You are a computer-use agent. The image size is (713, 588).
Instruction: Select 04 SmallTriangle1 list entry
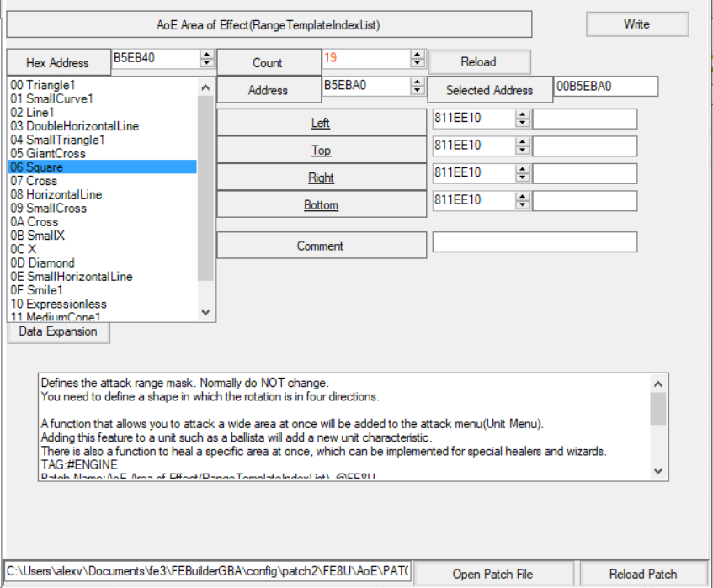pos(103,140)
